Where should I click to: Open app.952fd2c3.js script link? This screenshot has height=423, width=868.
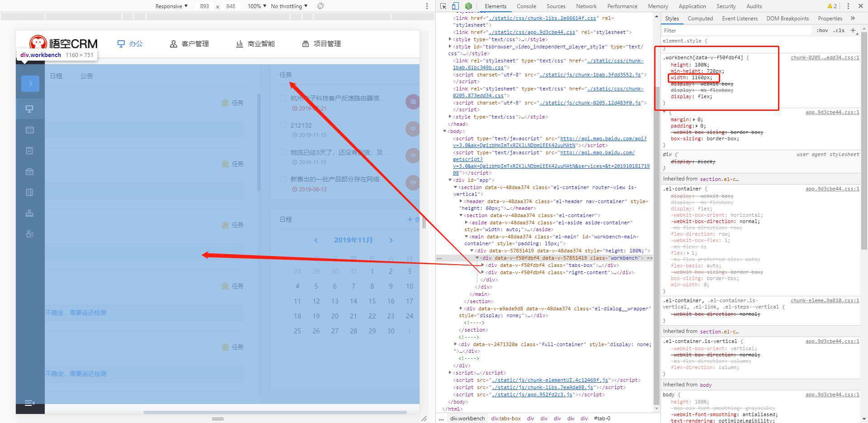click(532, 394)
